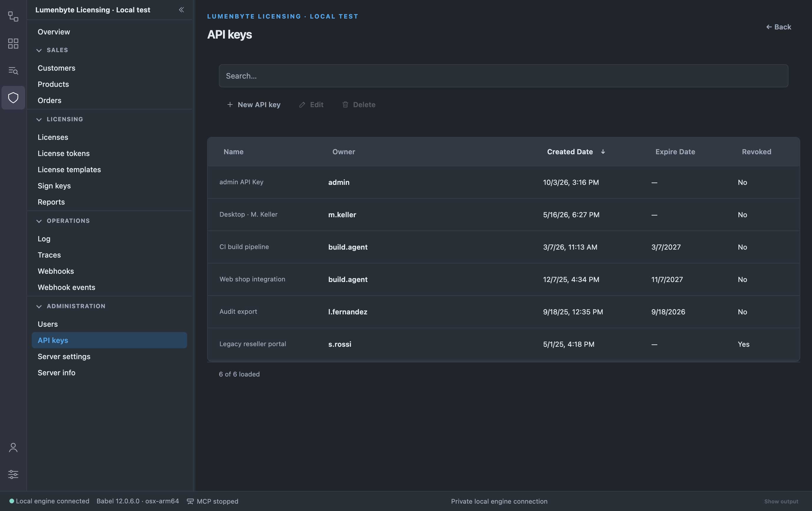Open Reports in the sidebar
Image resolution: width=812 pixels, height=511 pixels.
[x=109, y=202]
